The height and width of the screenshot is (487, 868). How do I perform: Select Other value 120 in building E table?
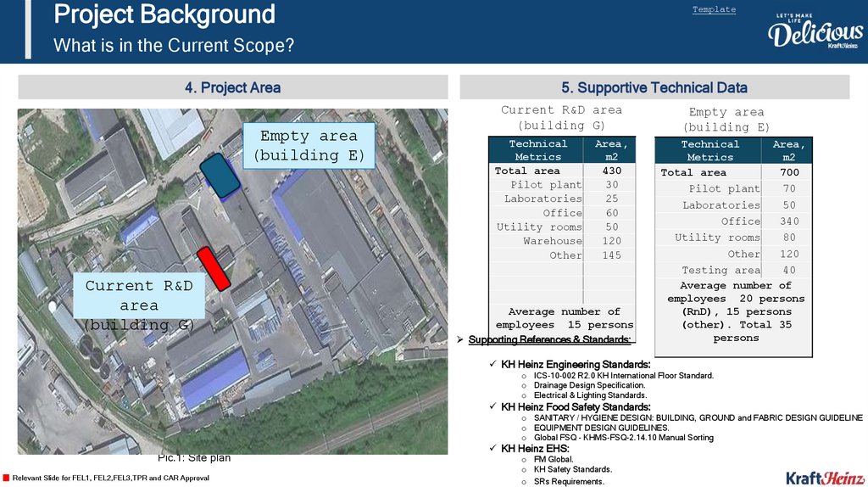(x=789, y=255)
